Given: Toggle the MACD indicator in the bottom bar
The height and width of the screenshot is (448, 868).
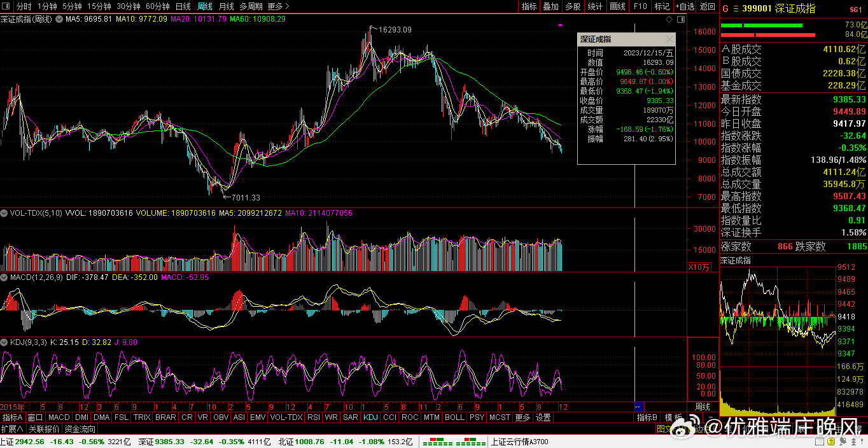Looking at the screenshot, I should pyautogui.click(x=59, y=417).
